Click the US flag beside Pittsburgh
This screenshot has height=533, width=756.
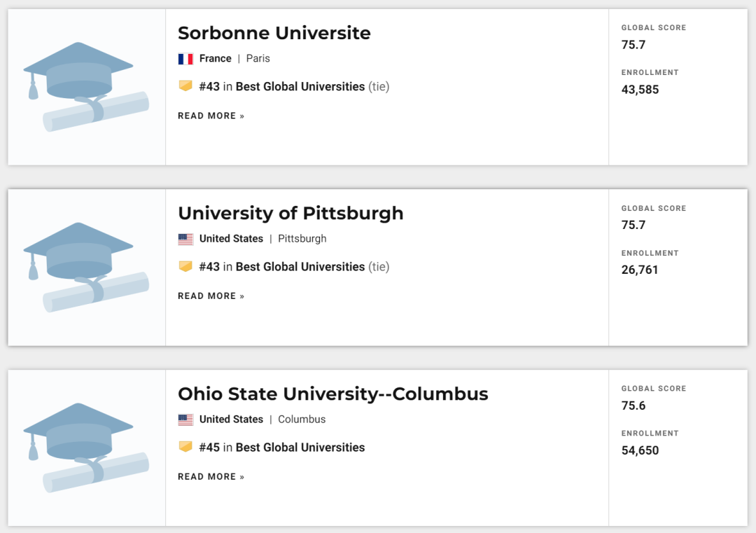pyautogui.click(x=185, y=239)
